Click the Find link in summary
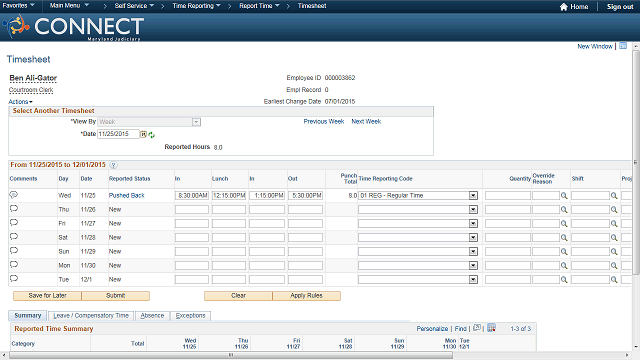640x360 pixels. pos(460,329)
